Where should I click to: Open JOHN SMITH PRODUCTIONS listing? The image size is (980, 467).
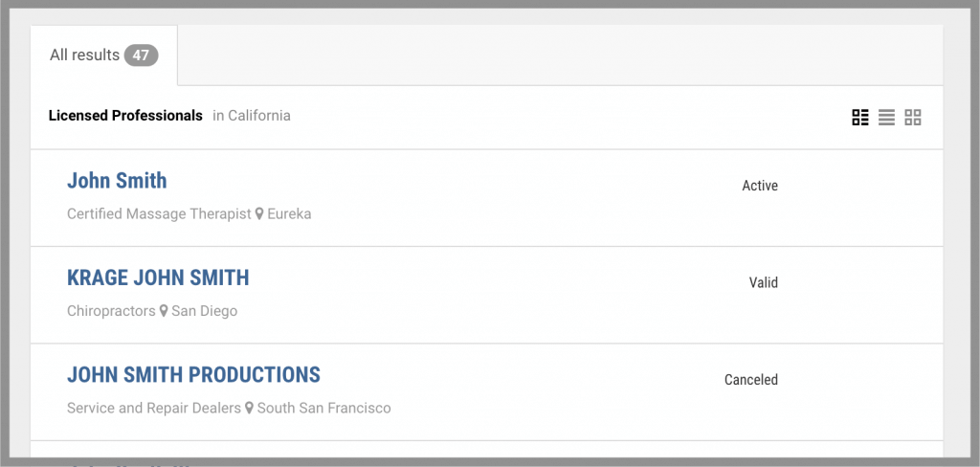click(x=193, y=375)
